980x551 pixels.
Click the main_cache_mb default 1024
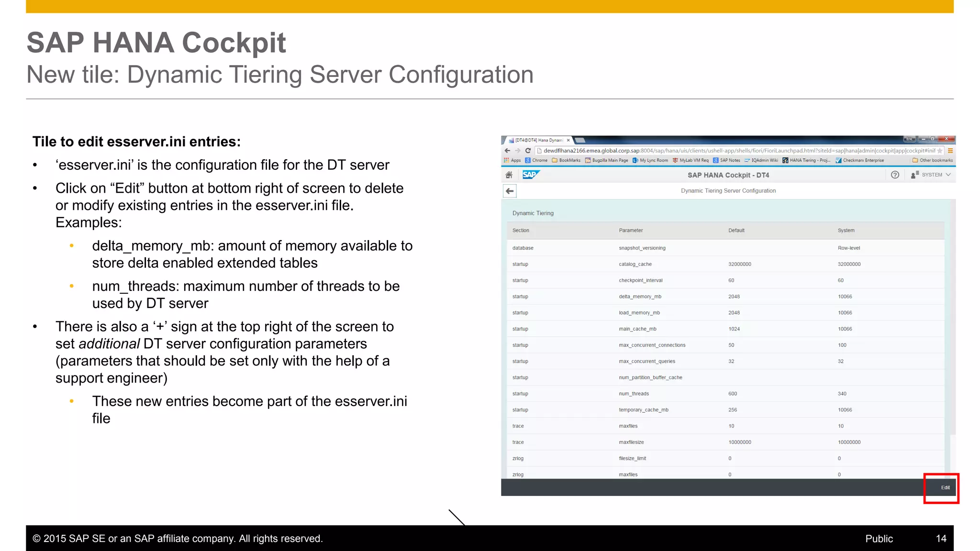click(x=734, y=329)
